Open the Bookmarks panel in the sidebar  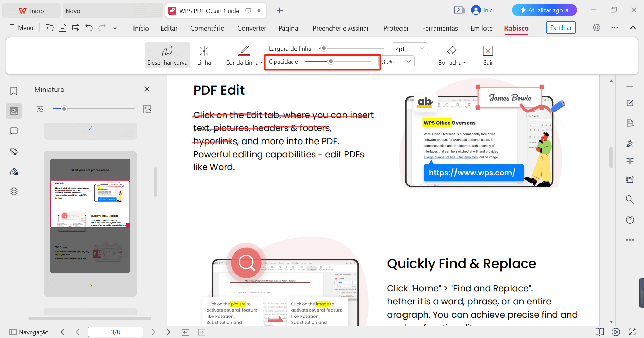point(14,91)
